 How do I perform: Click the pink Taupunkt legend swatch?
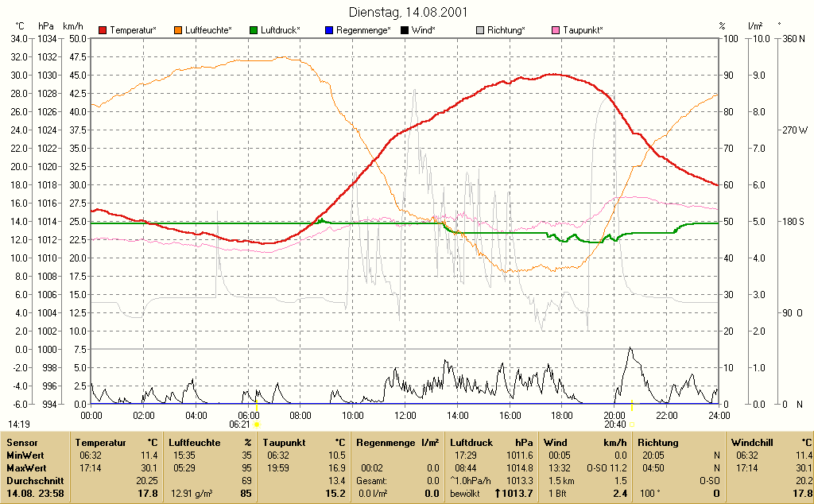point(556,31)
